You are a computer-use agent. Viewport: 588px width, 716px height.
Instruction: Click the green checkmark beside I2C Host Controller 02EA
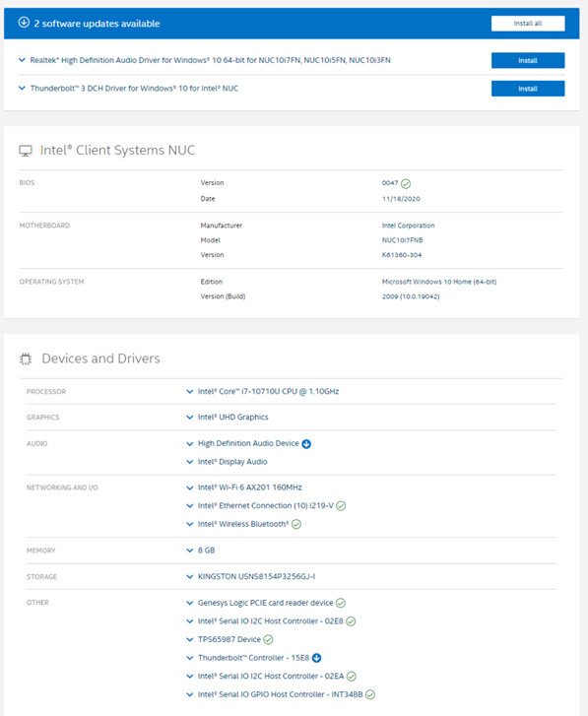coord(351,677)
